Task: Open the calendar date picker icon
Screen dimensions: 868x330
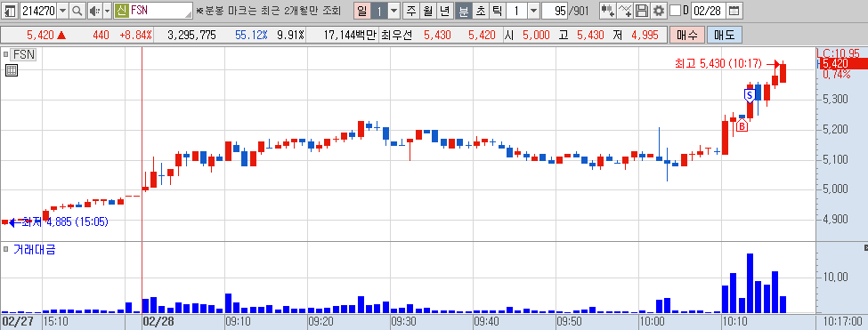Action: point(734,11)
